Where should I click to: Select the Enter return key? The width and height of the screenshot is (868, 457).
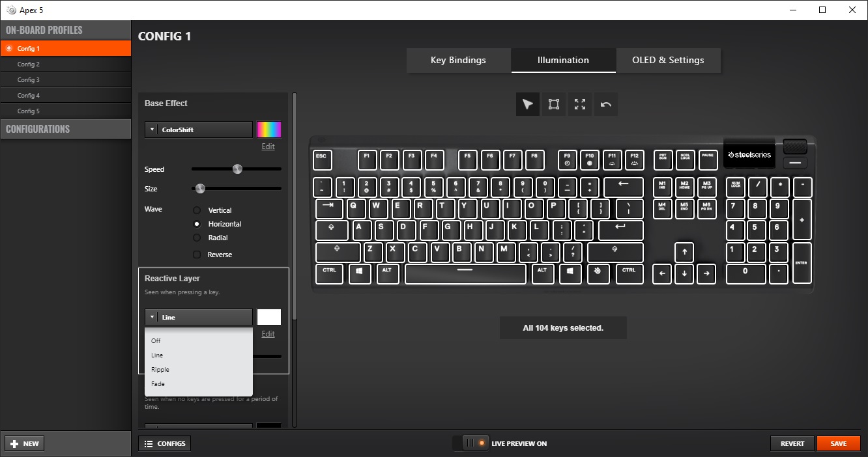[x=620, y=230]
